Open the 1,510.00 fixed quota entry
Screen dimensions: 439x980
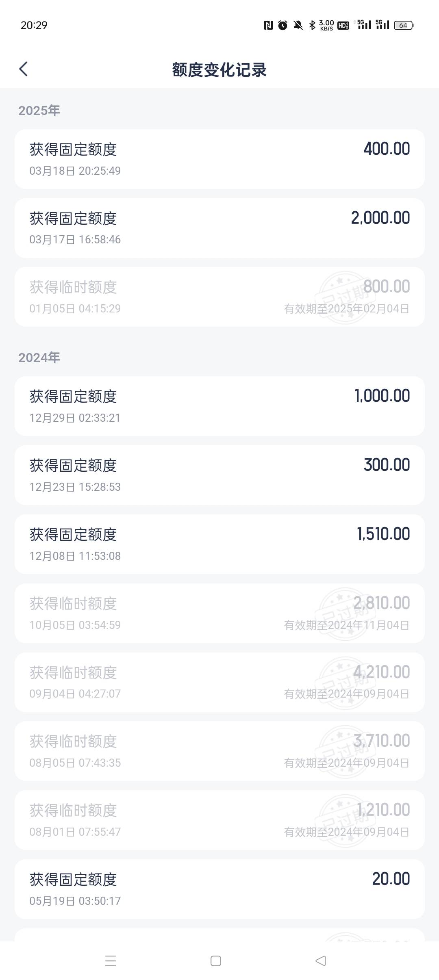pyautogui.click(x=219, y=544)
